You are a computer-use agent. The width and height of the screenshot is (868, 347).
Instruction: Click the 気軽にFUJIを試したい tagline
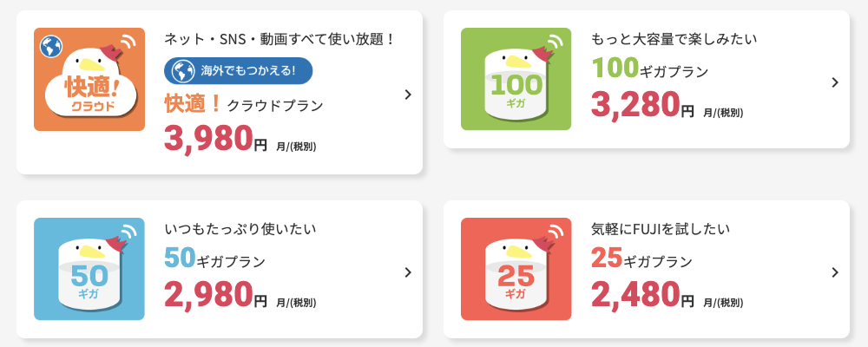(661, 228)
